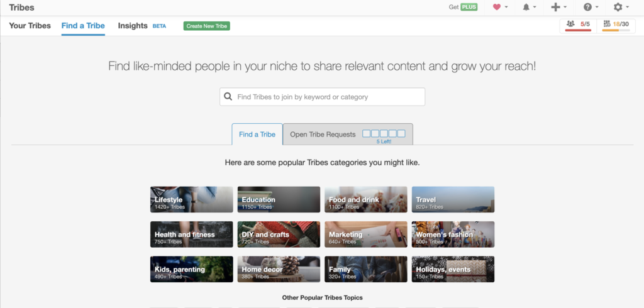Click the Tribes title in the header
The width and height of the screenshot is (644, 308).
[22, 8]
